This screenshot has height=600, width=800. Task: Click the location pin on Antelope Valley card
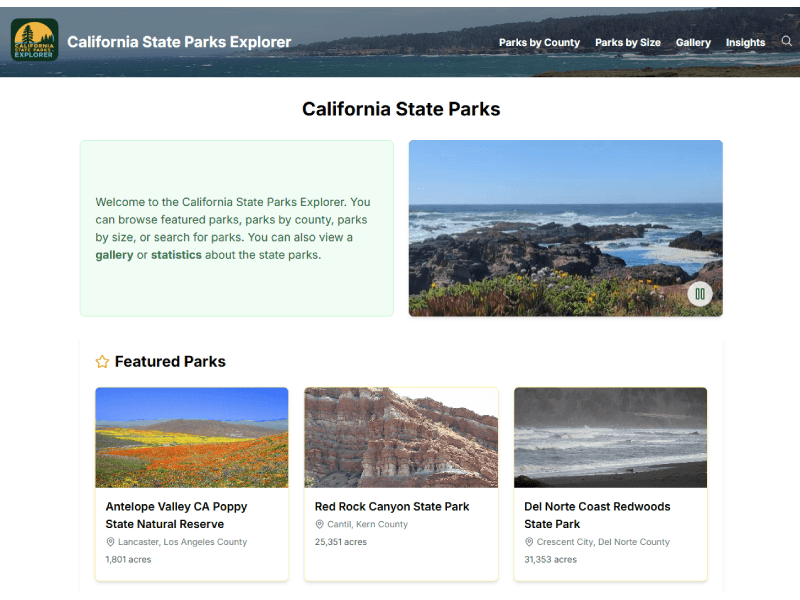(x=110, y=542)
